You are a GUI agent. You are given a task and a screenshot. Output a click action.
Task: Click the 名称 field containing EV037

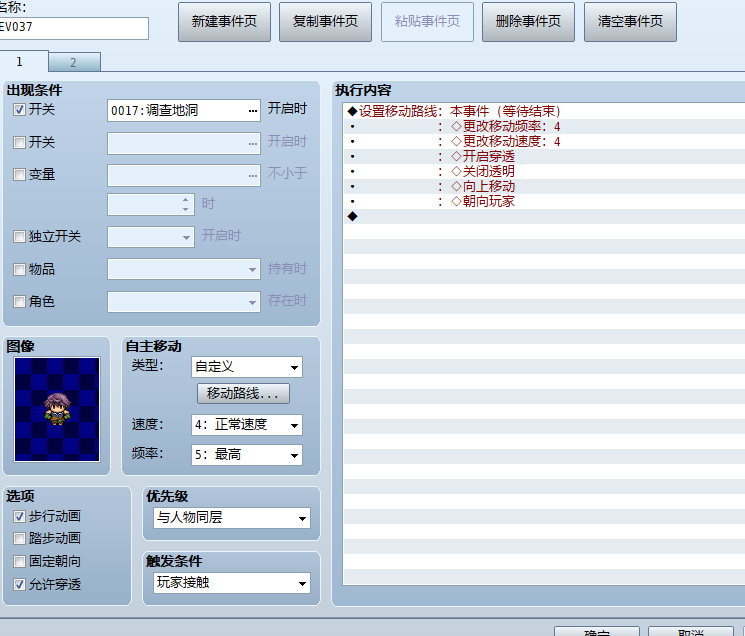(x=74, y=28)
